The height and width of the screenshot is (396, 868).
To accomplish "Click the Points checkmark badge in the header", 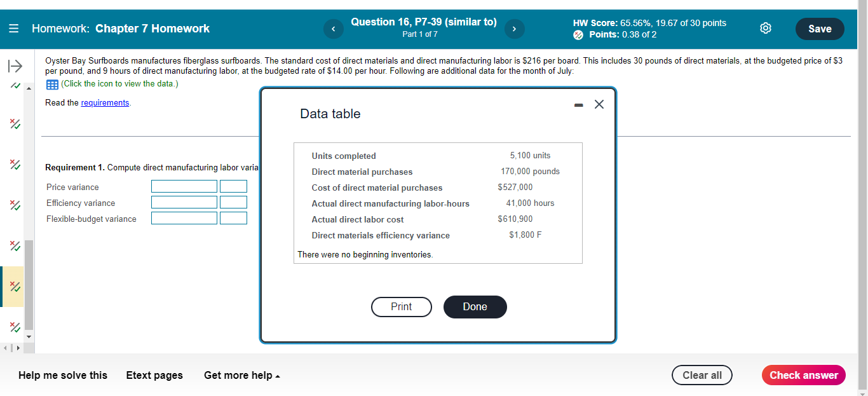I will [578, 34].
